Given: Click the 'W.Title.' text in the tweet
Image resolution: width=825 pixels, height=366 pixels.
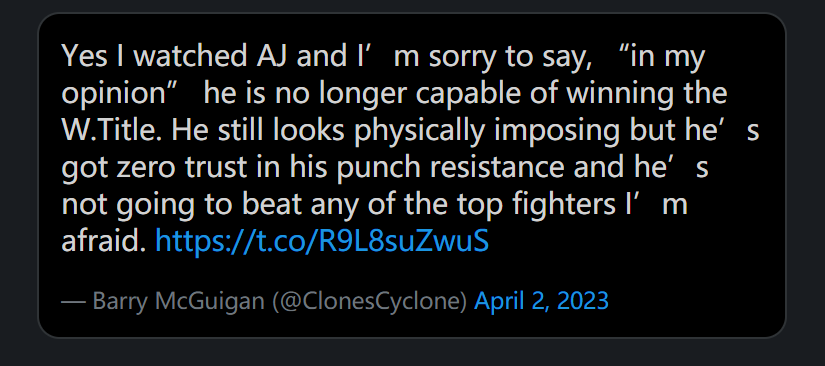Looking at the screenshot, I should 113,131.
